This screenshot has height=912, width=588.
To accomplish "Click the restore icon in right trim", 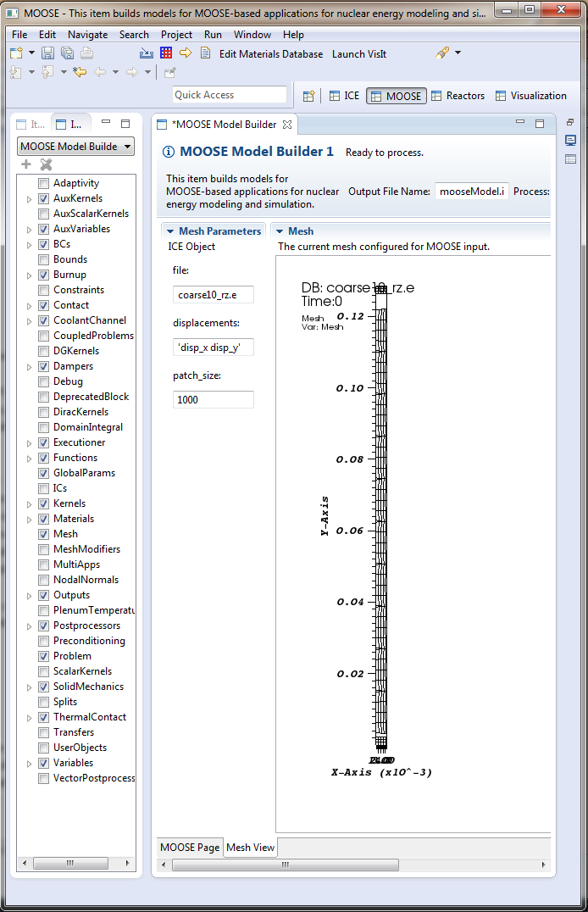I will 570,122.
